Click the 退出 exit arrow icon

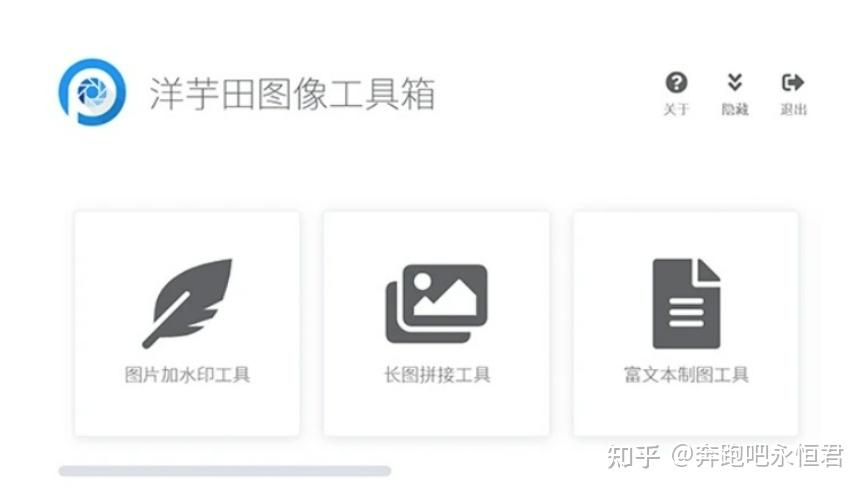(x=793, y=83)
